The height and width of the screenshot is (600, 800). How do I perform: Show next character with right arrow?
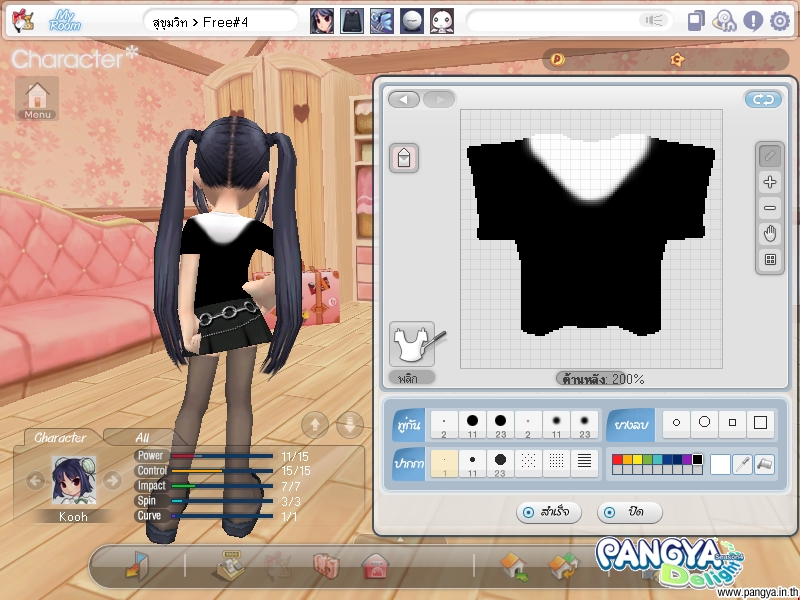(112, 480)
